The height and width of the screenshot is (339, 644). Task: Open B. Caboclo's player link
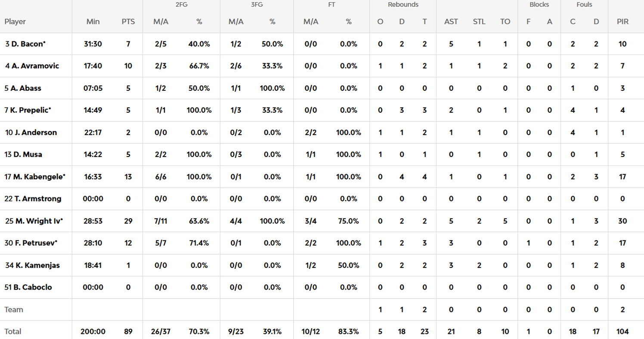34,287
